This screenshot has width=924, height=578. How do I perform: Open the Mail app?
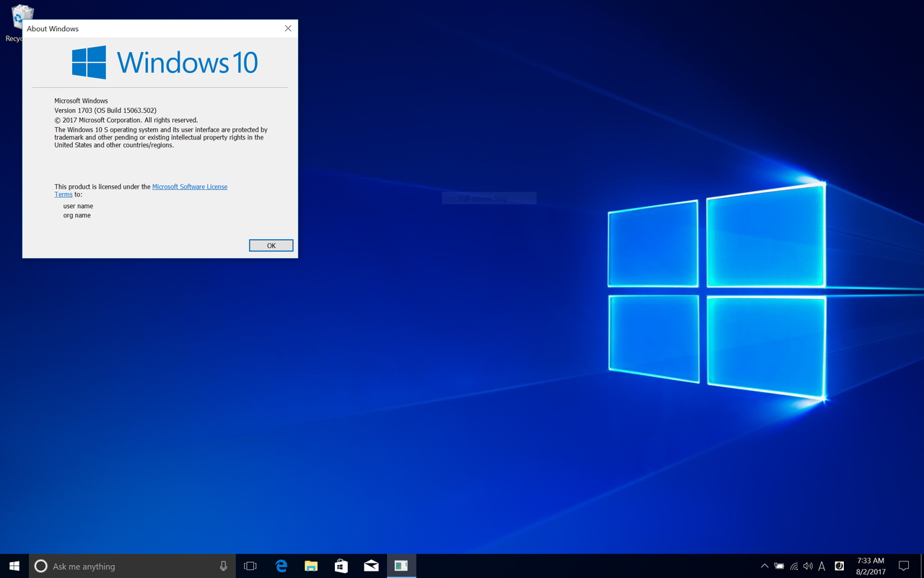click(371, 566)
